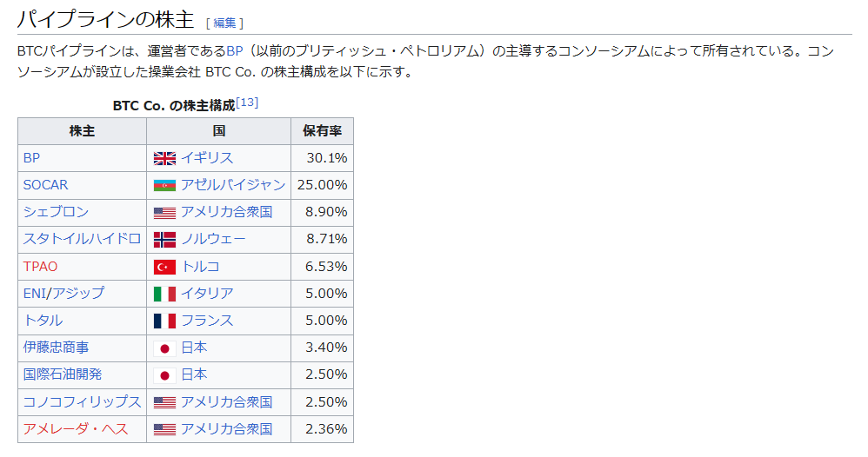Viewport: 868px width, 457px height.
Task: Click the UK flag icon
Action: click(164, 158)
